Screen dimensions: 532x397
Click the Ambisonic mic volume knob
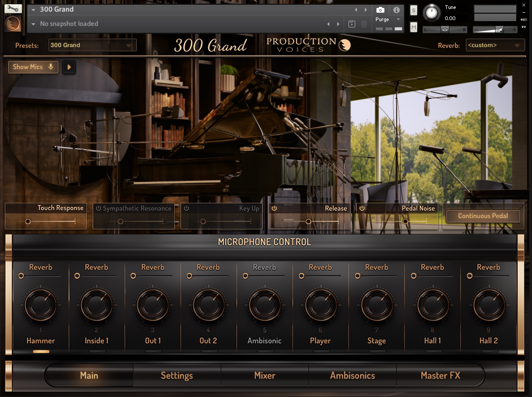(265, 305)
